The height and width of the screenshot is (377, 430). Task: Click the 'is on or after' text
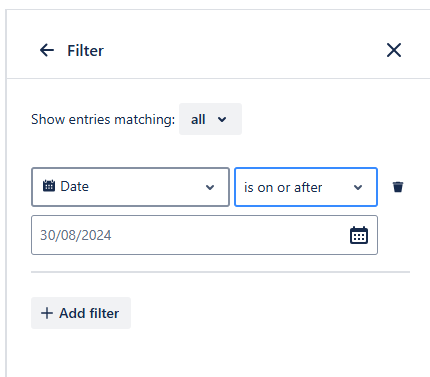[x=283, y=187]
